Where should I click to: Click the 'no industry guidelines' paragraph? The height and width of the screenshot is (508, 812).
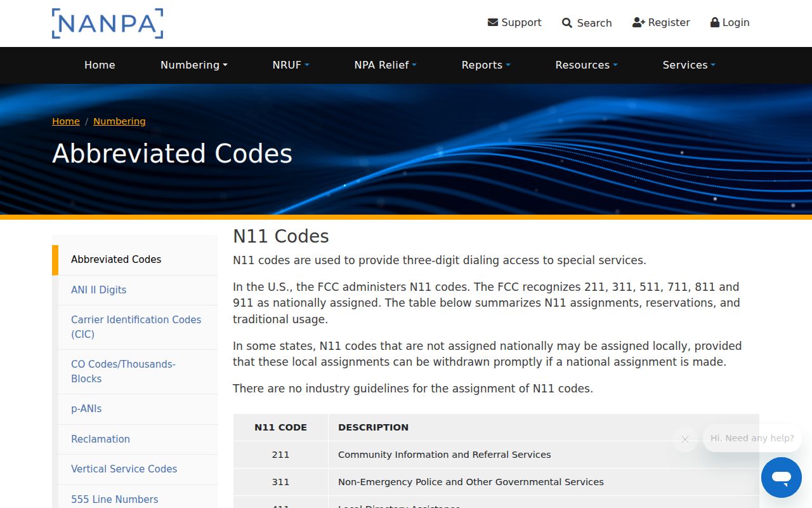click(x=413, y=389)
